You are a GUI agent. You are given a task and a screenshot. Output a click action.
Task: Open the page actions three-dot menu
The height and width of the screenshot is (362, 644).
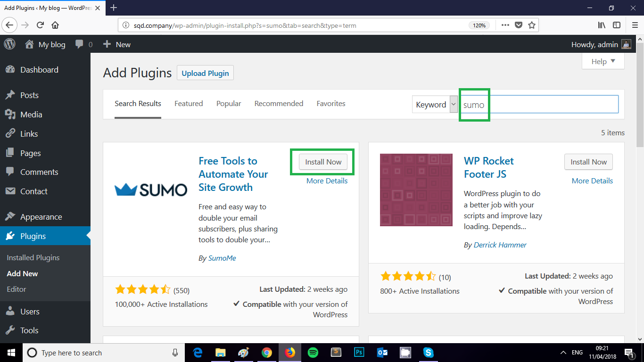505,25
